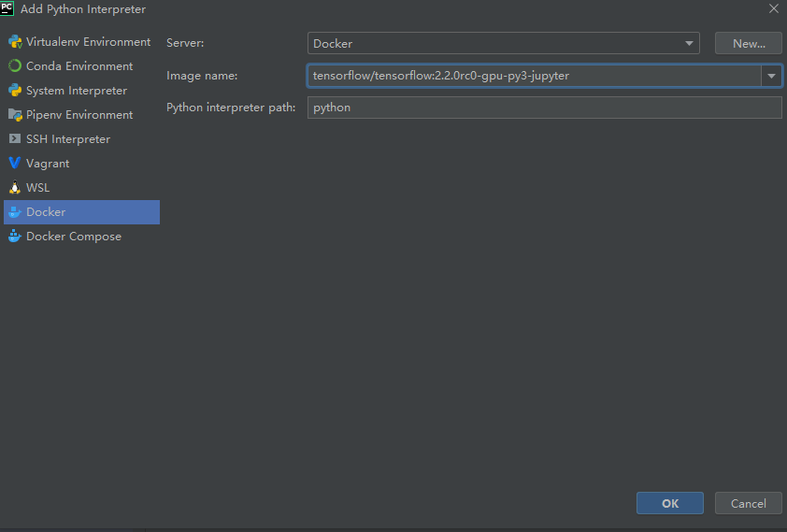
Task: Click the New... server button
Action: point(749,43)
